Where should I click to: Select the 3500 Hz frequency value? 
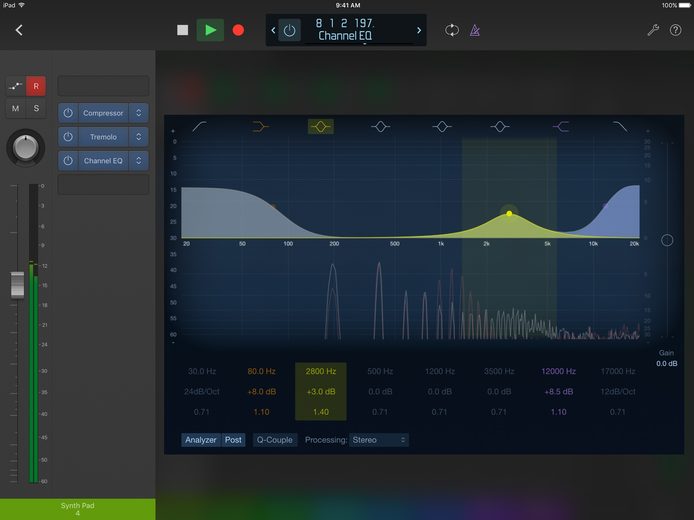[499, 371]
